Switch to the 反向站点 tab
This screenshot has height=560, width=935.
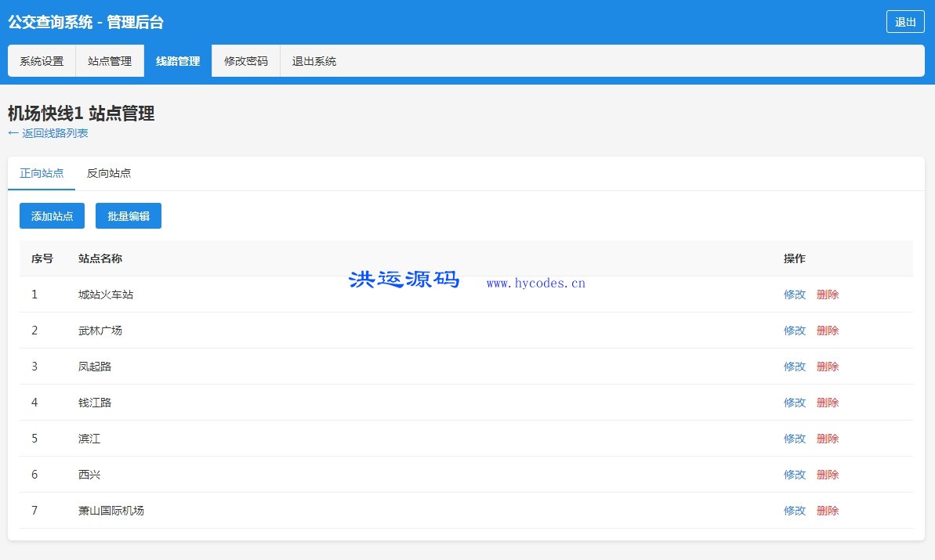point(107,174)
